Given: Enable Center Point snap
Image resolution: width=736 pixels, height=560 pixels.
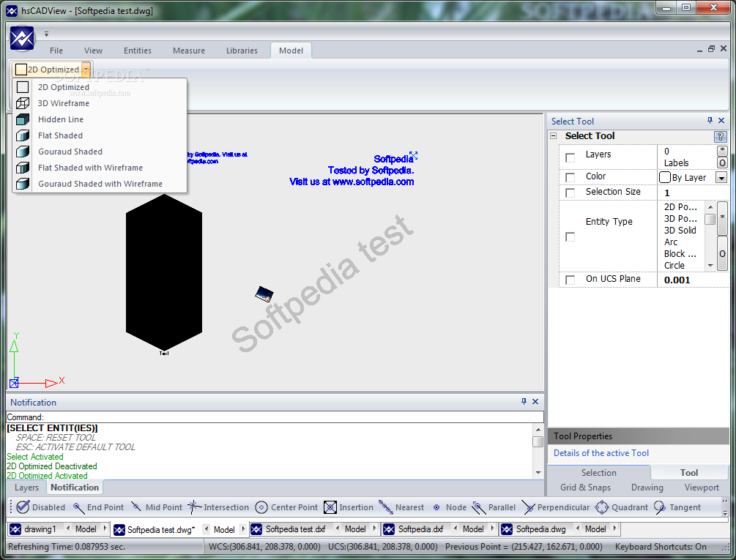Looking at the screenshot, I should (287, 507).
